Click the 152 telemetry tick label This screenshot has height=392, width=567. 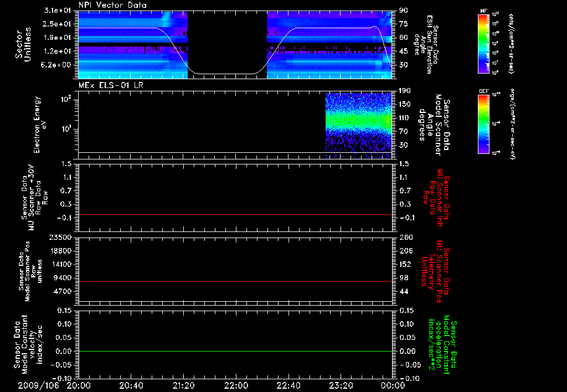point(406,264)
